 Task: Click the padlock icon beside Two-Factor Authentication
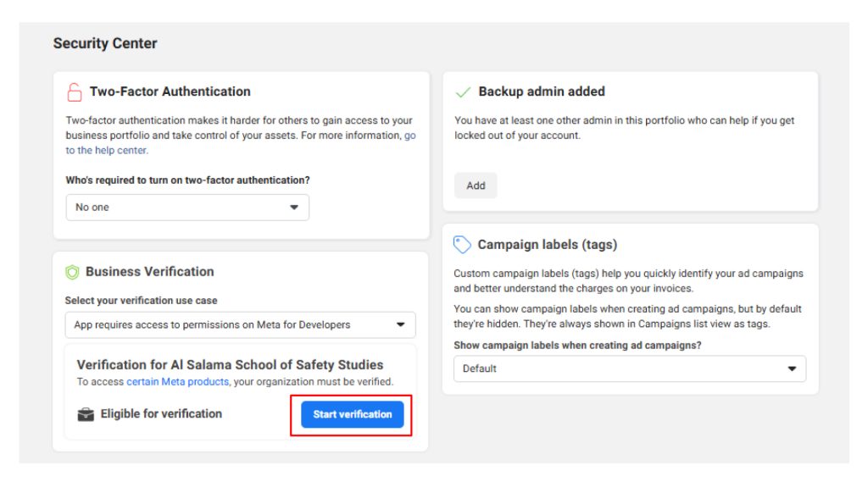pyautogui.click(x=75, y=91)
